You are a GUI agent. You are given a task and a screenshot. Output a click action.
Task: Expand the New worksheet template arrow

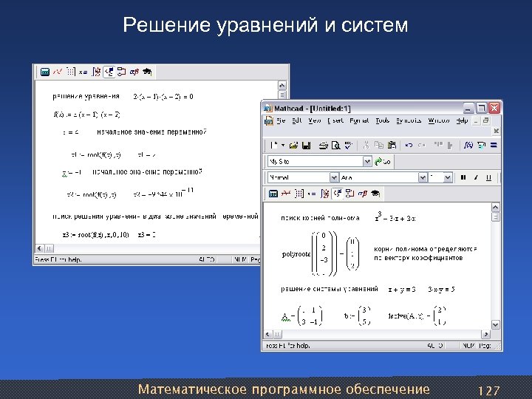[x=283, y=146]
